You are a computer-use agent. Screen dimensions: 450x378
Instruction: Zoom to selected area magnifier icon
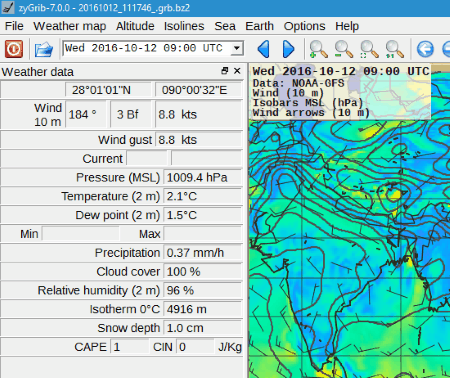tap(369, 49)
